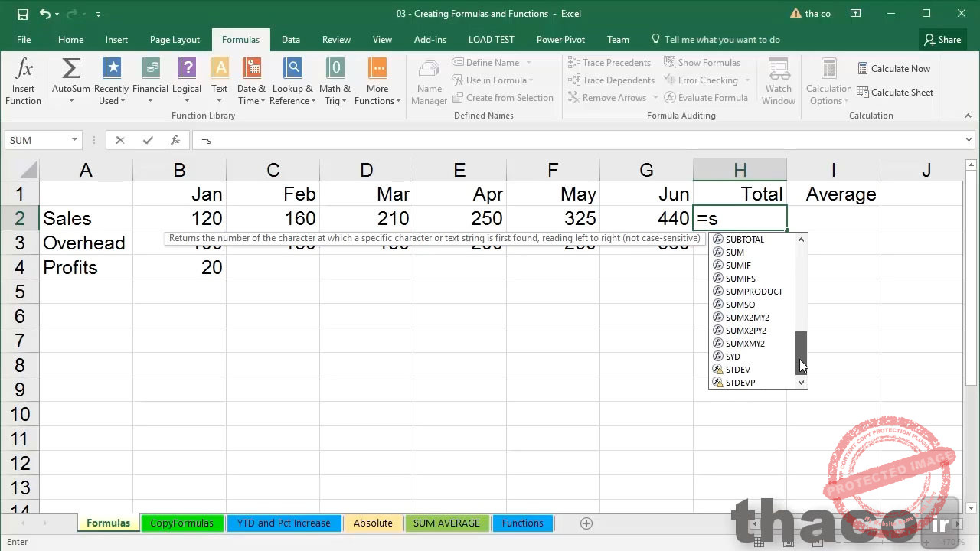Switch to the Insert tab
980x551 pixels.
click(x=116, y=40)
